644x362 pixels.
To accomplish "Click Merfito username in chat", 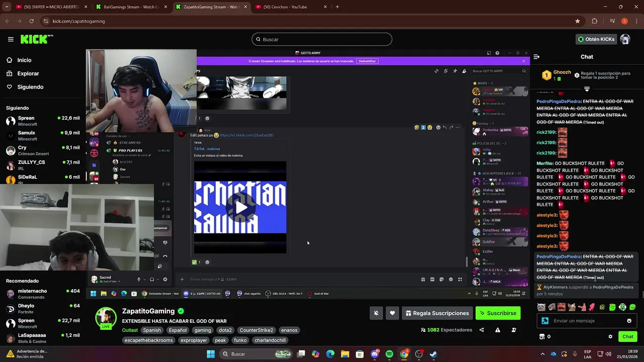I will (545, 163).
